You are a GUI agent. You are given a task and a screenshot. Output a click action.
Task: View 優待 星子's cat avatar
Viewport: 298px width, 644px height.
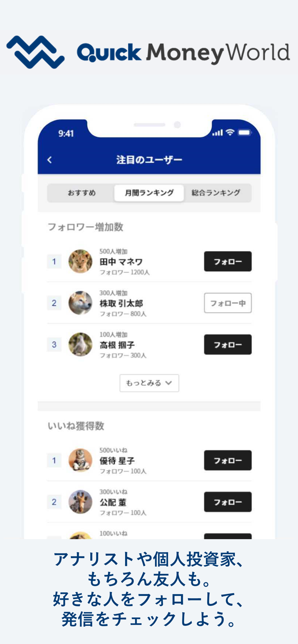[80, 460]
